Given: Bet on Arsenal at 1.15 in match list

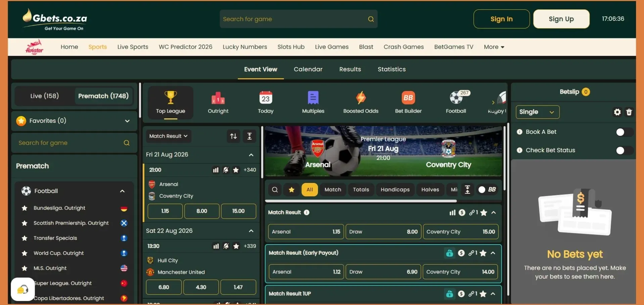Looking at the screenshot, I should (x=165, y=211).
